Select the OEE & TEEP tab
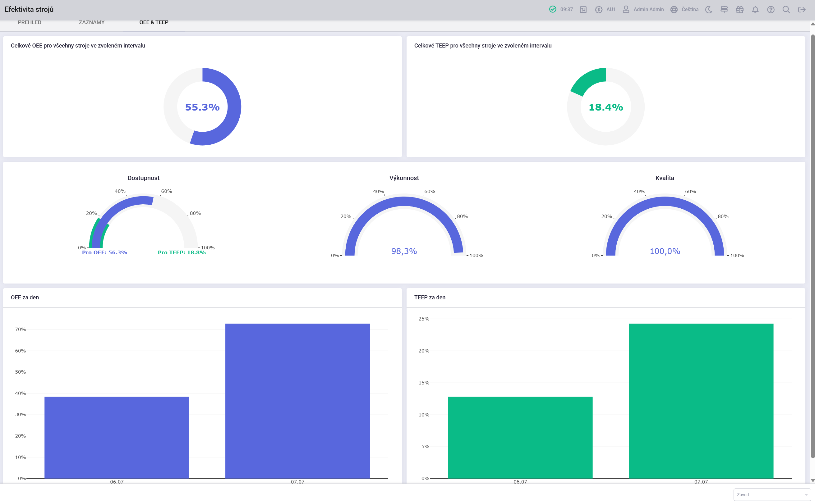Viewport: 815px width, 504px height. click(154, 22)
